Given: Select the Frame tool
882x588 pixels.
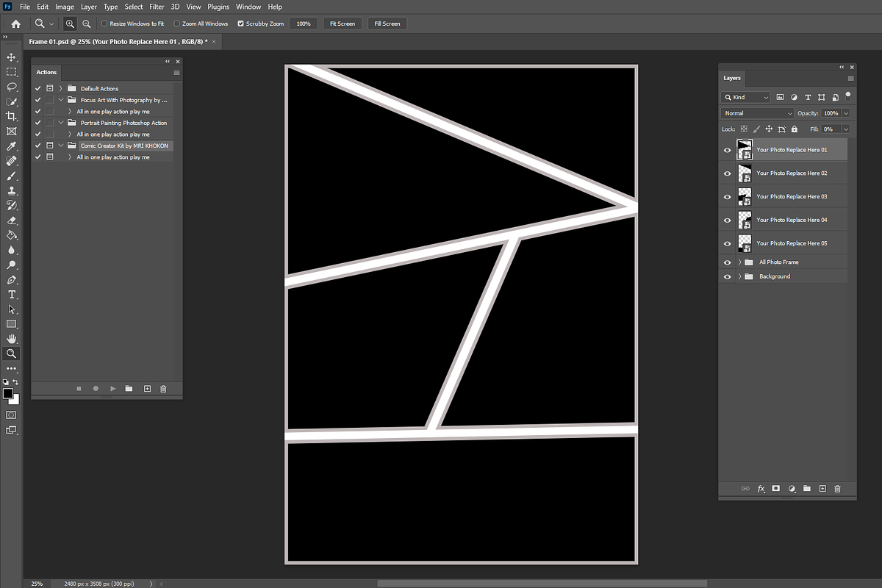Looking at the screenshot, I should pos(11,132).
